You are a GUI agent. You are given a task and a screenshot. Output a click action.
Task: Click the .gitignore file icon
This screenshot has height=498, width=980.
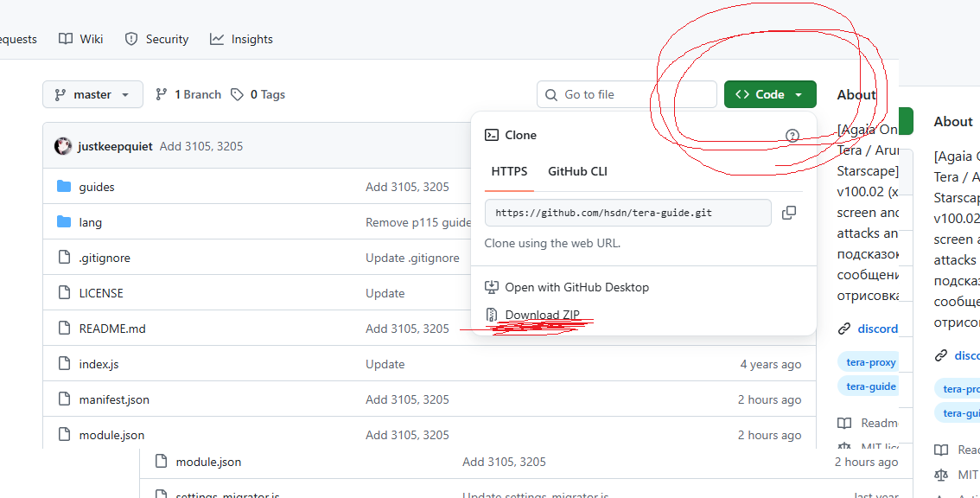click(x=63, y=258)
